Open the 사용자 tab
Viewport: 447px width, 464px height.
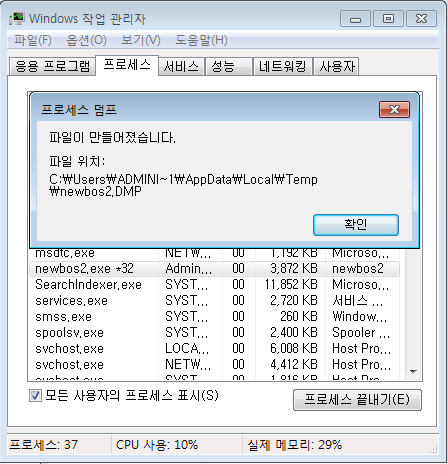[337, 66]
